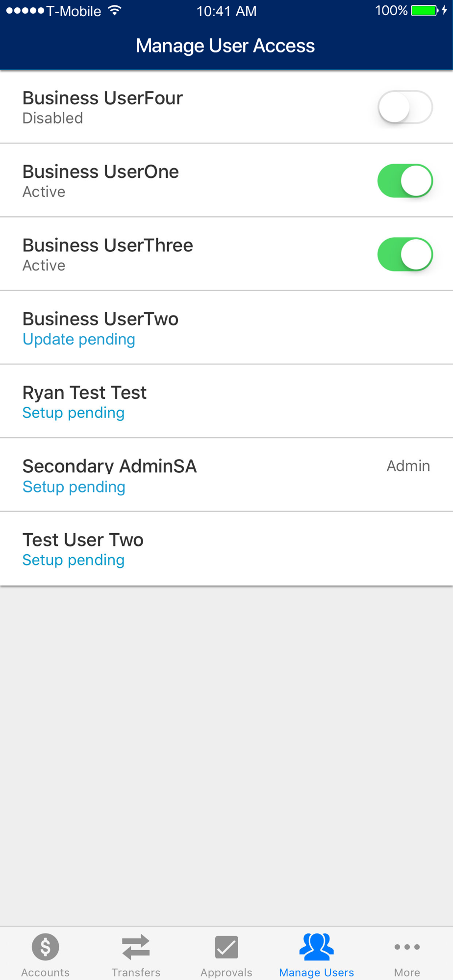Open Test User Two entry

click(226, 549)
